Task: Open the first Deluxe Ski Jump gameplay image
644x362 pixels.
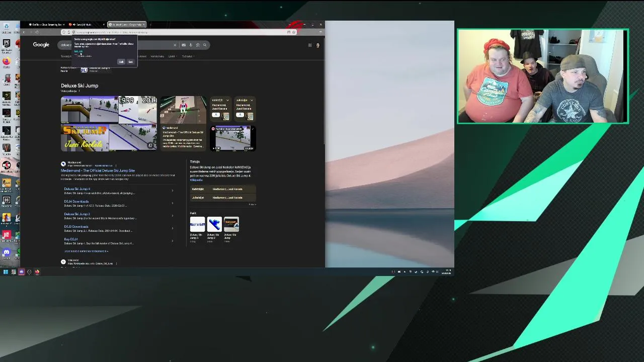Action: (75, 110)
